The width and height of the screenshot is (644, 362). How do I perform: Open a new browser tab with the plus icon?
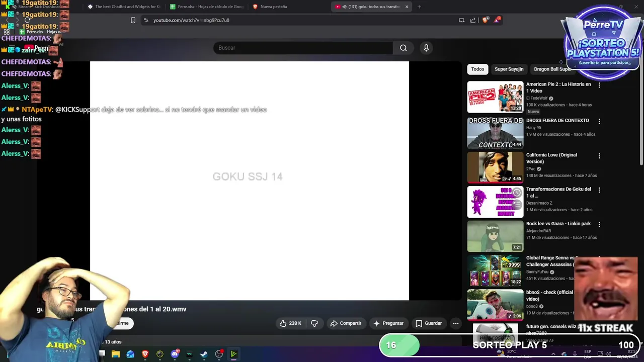(419, 7)
